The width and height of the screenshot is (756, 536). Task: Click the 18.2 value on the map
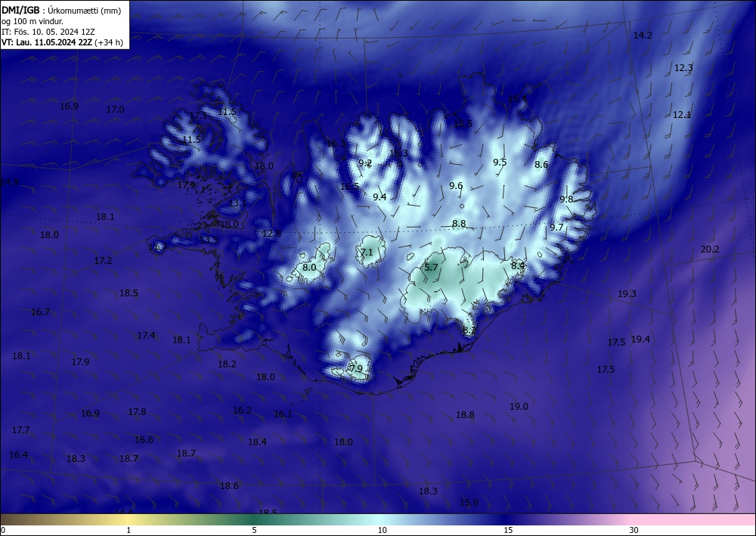tap(227, 364)
